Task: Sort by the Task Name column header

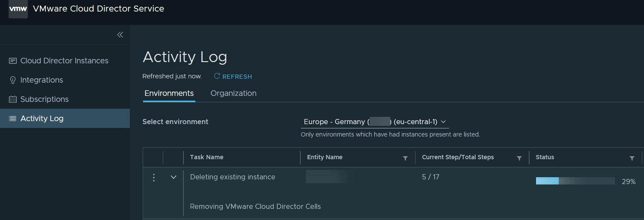Action: (x=207, y=157)
